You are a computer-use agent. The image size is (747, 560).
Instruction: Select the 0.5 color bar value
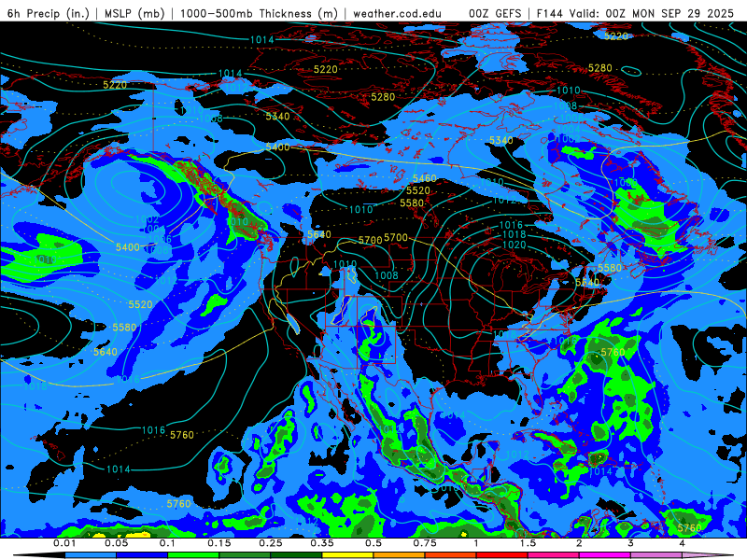[373, 543]
